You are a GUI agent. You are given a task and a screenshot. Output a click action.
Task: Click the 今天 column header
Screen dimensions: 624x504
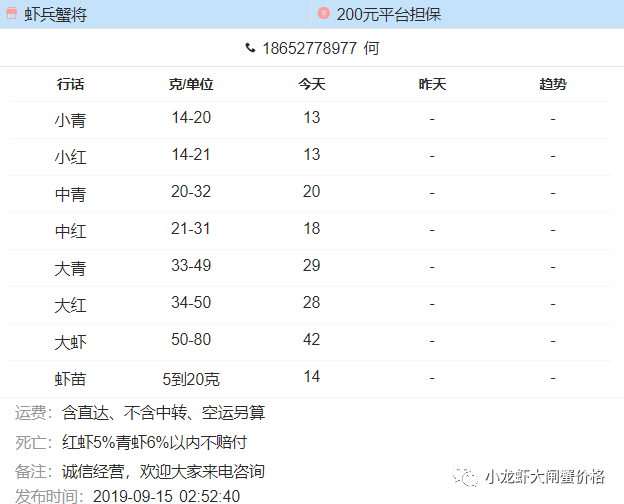(312, 84)
